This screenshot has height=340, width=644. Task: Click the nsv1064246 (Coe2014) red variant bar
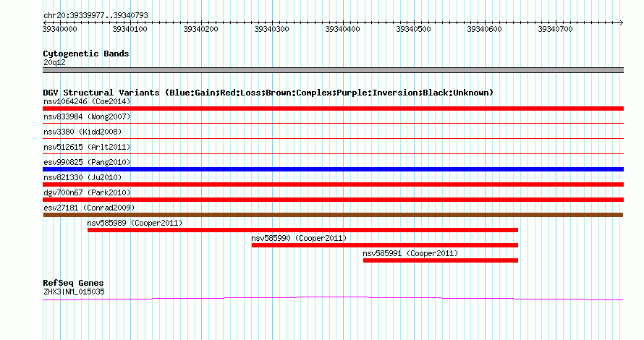tap(333, 109)
